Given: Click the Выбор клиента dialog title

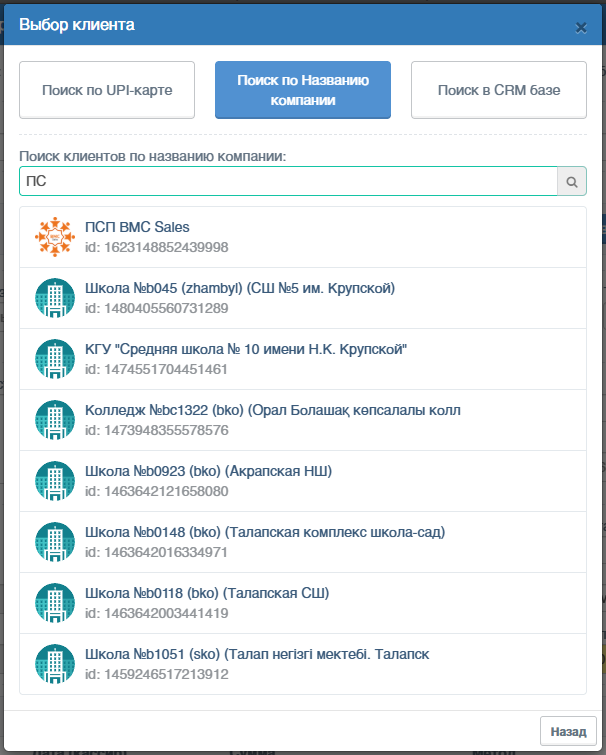Looking at the screenshot, I should click(77, 25).
